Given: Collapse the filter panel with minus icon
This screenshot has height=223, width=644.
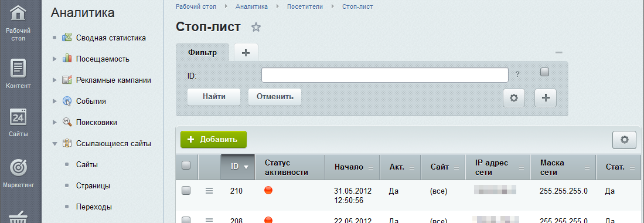Looking at the screenshot, I should 558,53.
